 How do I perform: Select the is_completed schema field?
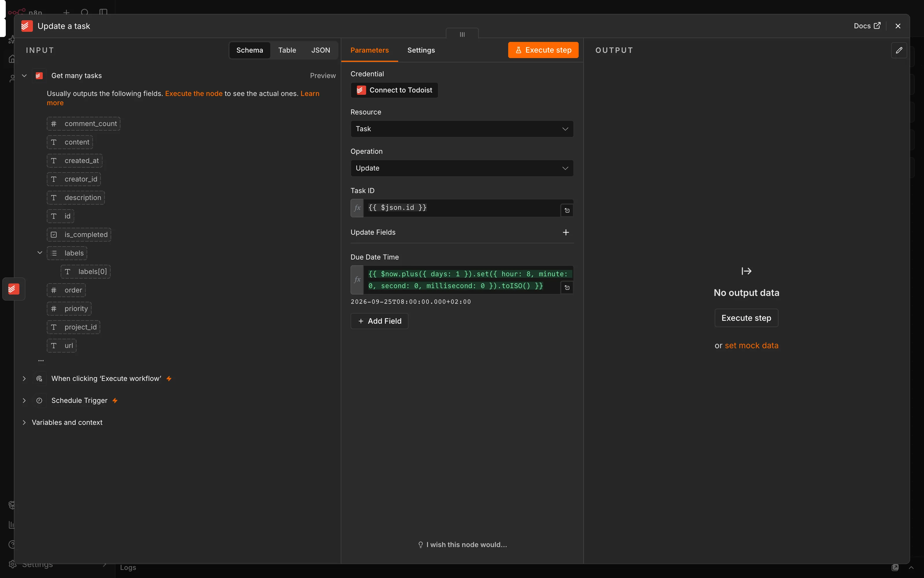point(79,235)
